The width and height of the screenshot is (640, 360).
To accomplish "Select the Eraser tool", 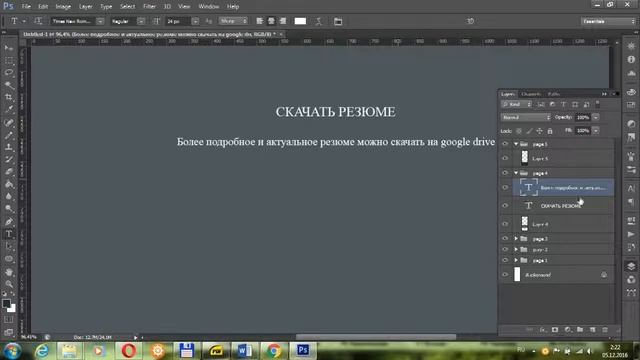I will point(9,171).
